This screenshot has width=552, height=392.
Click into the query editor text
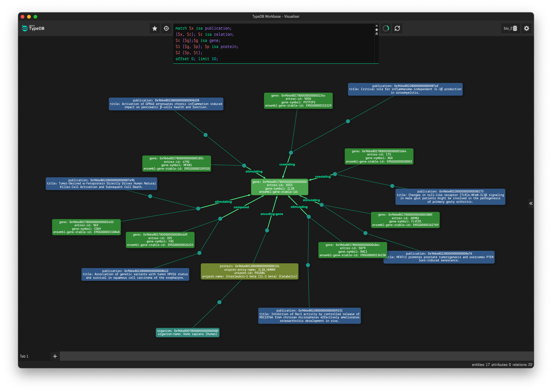[x=274, y=43]
